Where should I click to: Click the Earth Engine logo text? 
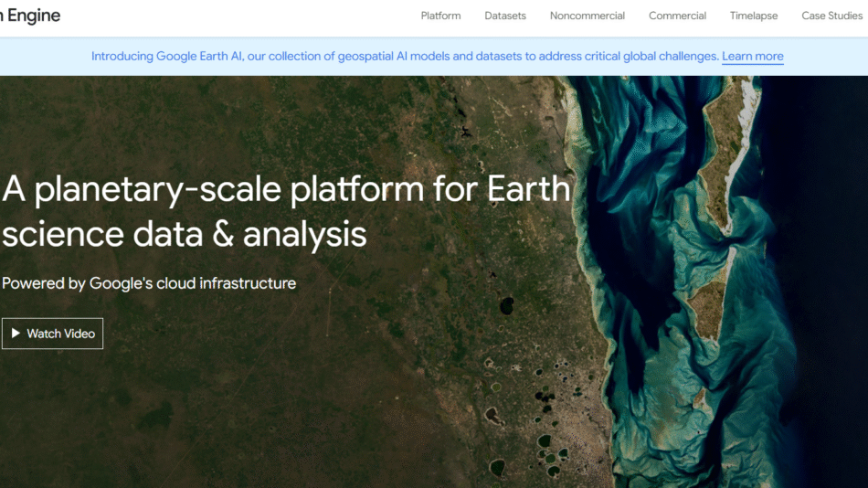click(30, 16)
